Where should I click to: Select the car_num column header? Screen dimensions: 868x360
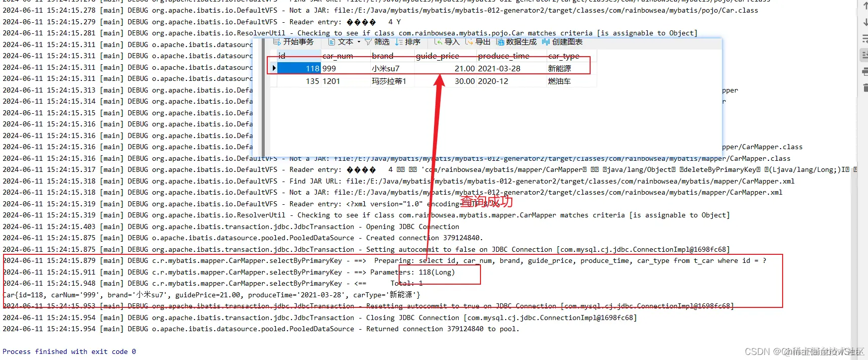(x=346, y=56)
